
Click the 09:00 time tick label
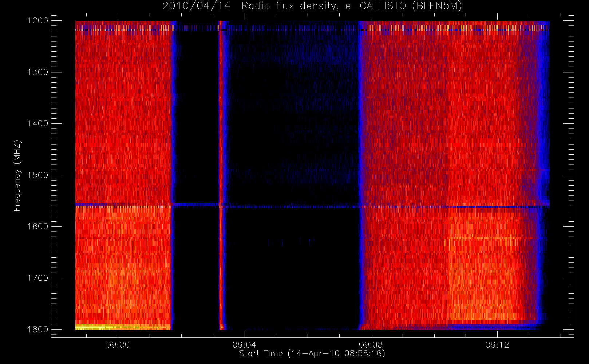coord(118,345)
